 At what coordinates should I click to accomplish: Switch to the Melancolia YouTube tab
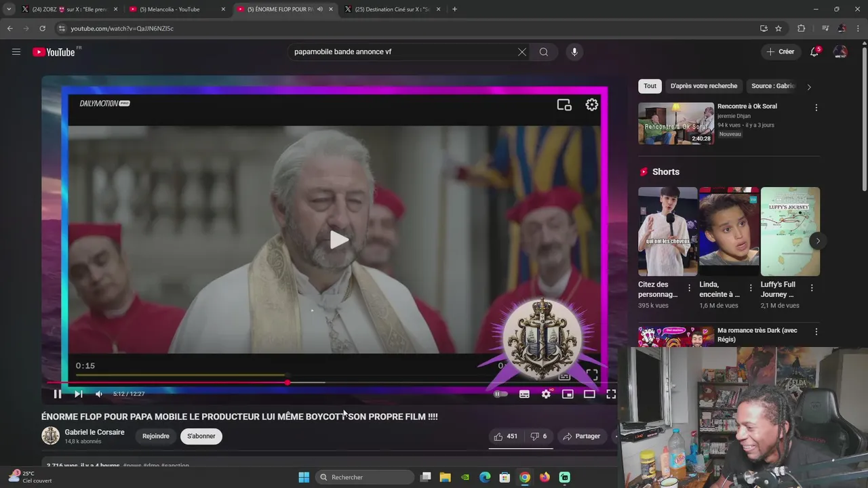click(x=177, y=9)
